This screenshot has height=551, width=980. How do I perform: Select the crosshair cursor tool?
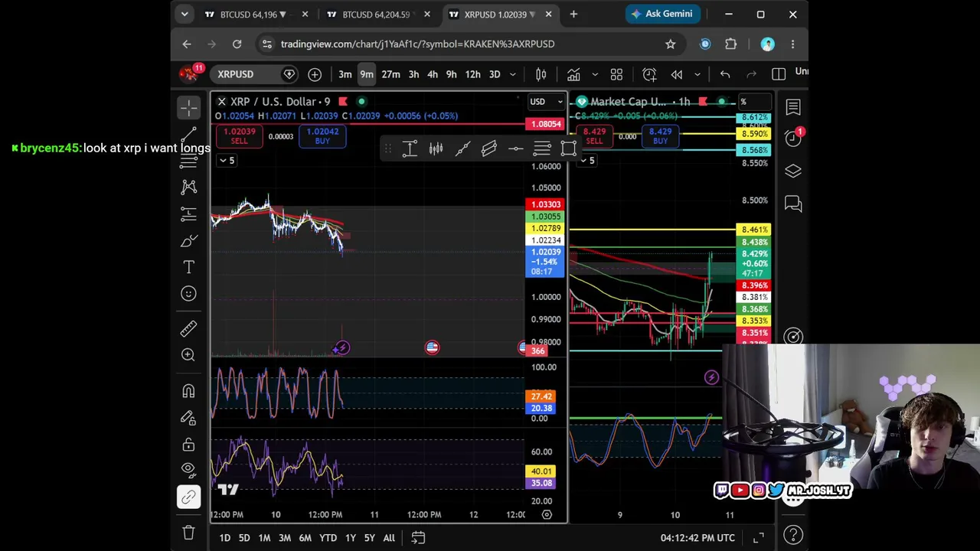188,107
